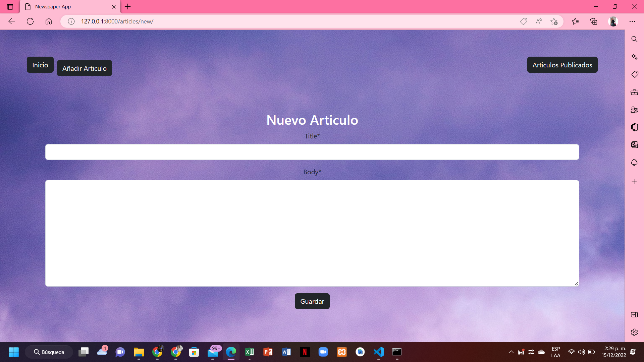Screen dimensions: 644x362
Task: Open the Collections icon in toolbar
Action: tap(594, 21)
